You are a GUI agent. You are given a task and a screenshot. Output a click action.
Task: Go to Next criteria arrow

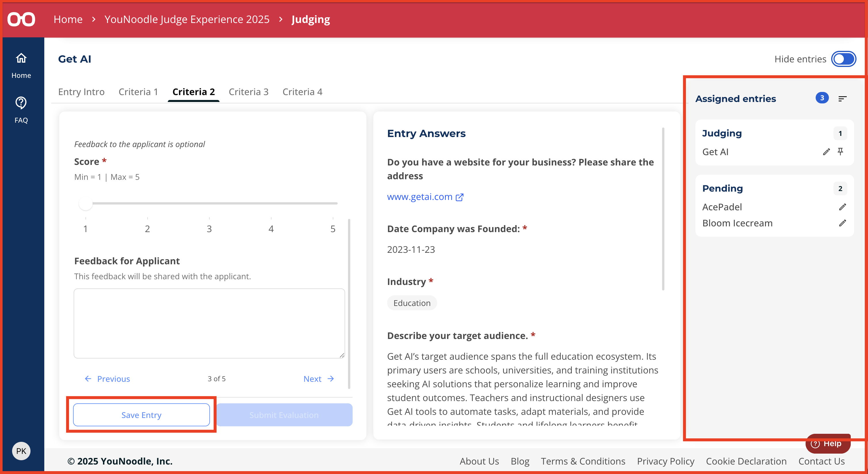tap(331, 379)
